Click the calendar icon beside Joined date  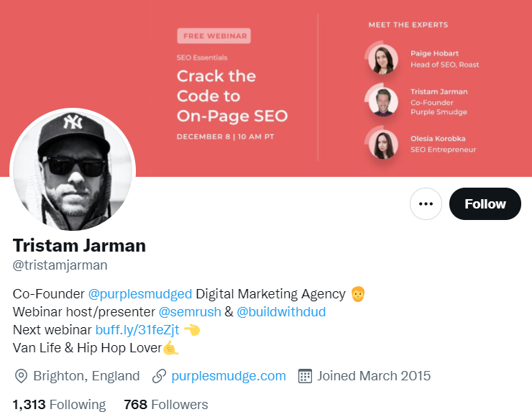(305, 376)
